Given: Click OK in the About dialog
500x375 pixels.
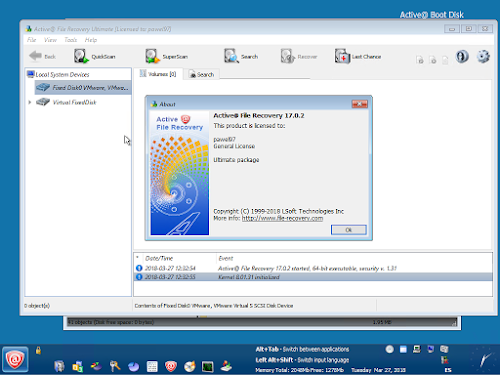Looking at the screenshot, I should coord(349,230).
